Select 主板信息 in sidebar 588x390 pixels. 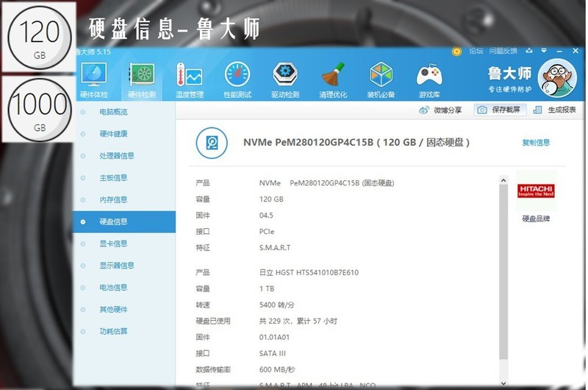tap(123, 177)
